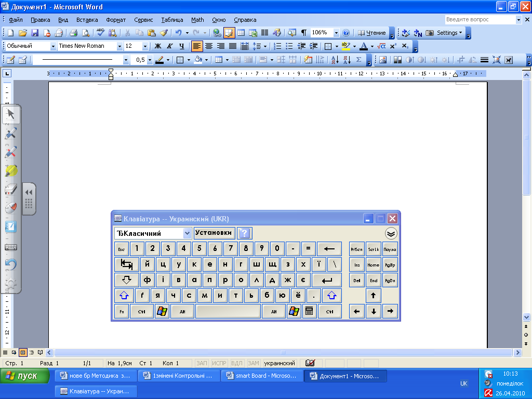Open the Класичний keyboard layout dropdown
Screen dimensions: 532x399
pos(187,233)
